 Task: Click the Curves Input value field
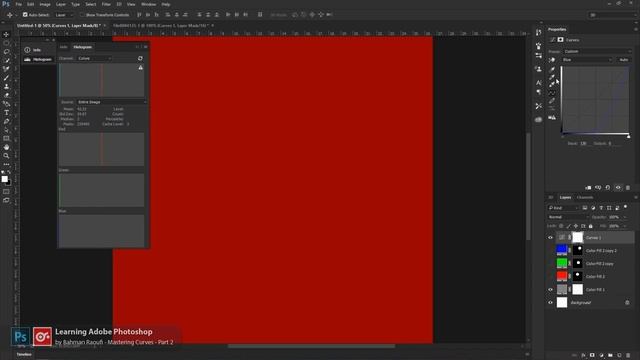pyautogui.click(x=584, y=144)
